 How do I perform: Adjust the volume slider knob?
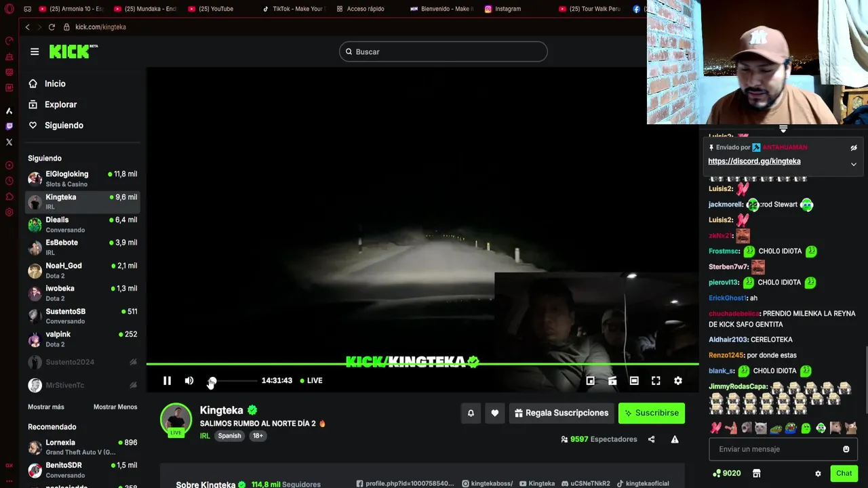click(212, 381)
